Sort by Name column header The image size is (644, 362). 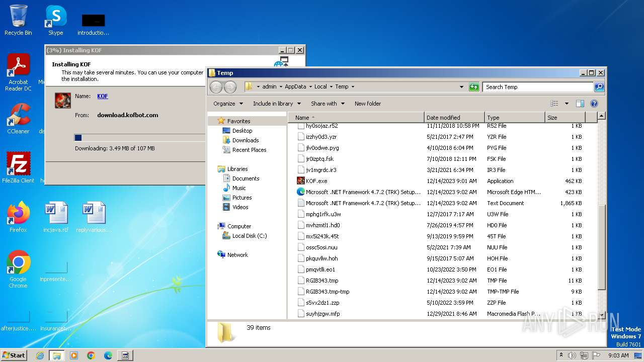click(356, 118)
